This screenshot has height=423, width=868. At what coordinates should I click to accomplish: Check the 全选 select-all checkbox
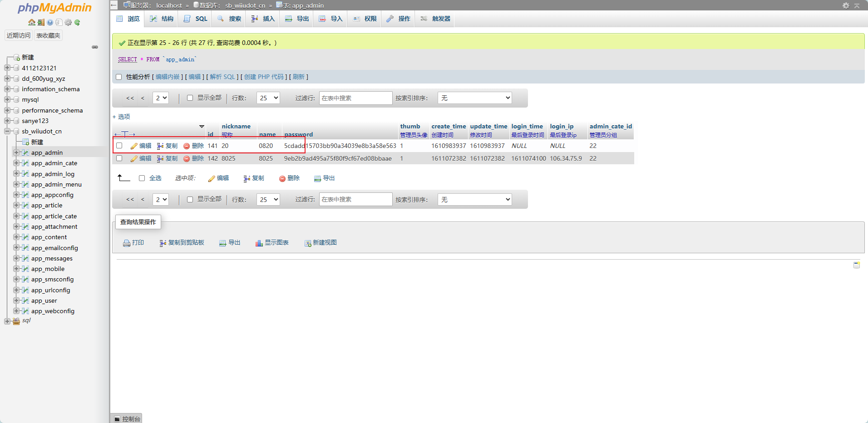(142, 178)
